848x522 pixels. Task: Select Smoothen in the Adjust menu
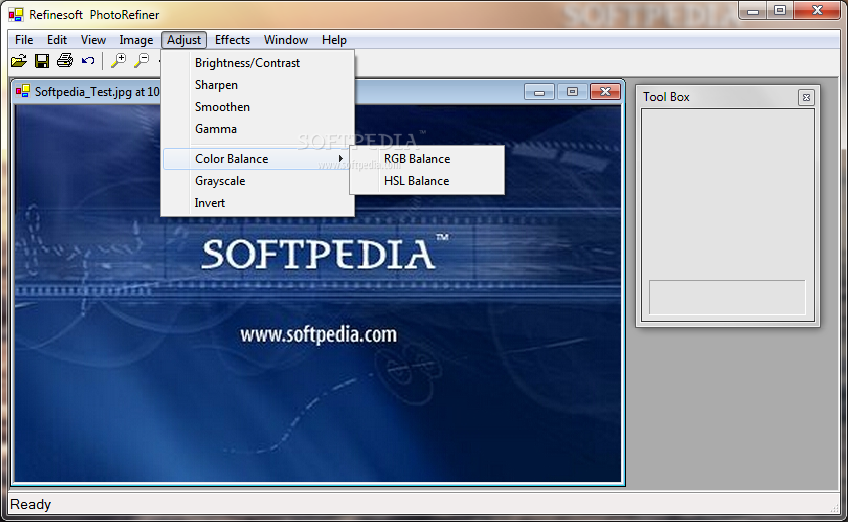coord(258,107)
